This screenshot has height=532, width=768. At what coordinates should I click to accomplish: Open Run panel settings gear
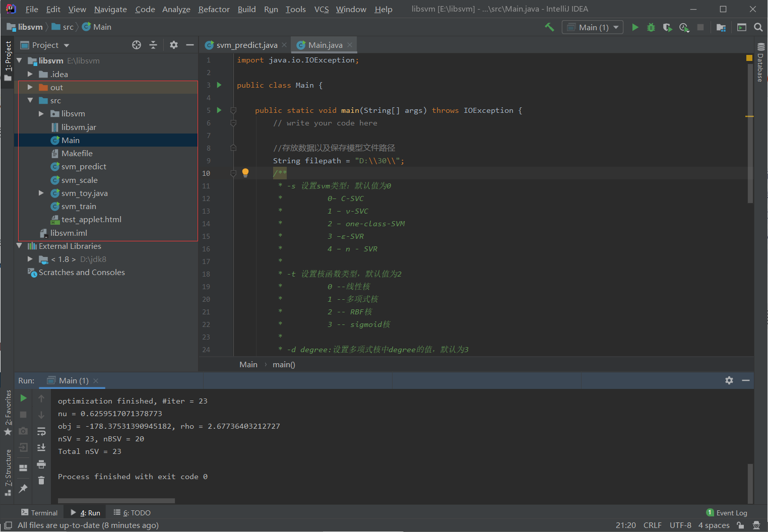point(729,380)
